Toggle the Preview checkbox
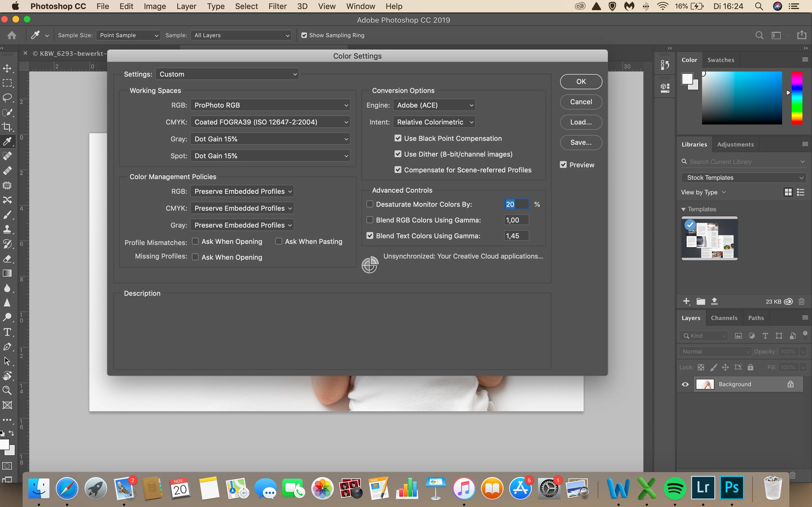Viewport: 812px width, 507px height. (x=563, y=165)
